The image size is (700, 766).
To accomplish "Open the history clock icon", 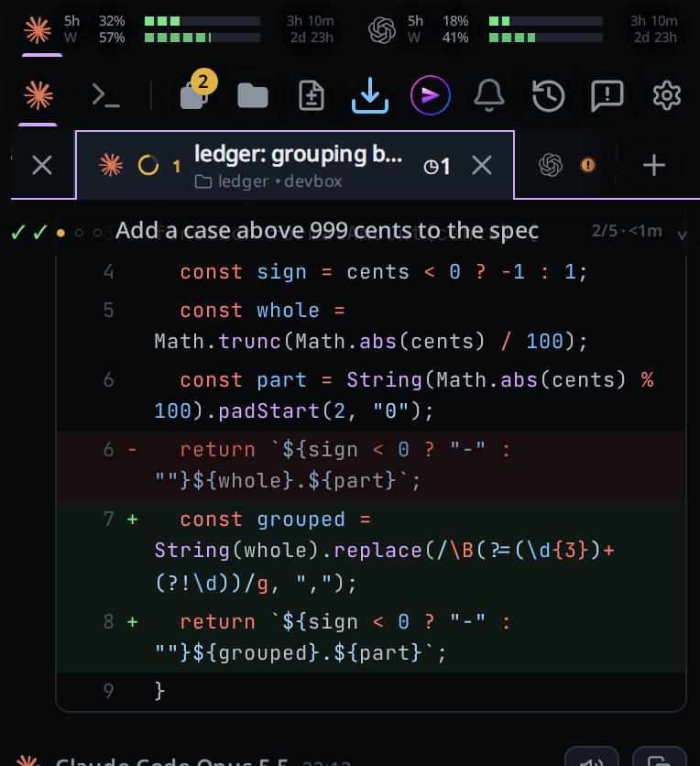I will click(548, 95).
